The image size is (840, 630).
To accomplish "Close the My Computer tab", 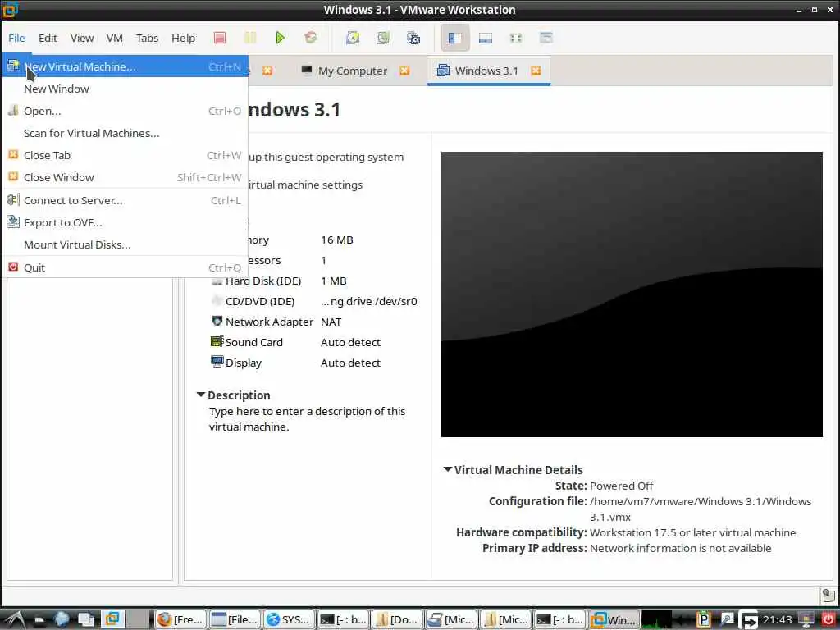I will [x=404, y=71].
